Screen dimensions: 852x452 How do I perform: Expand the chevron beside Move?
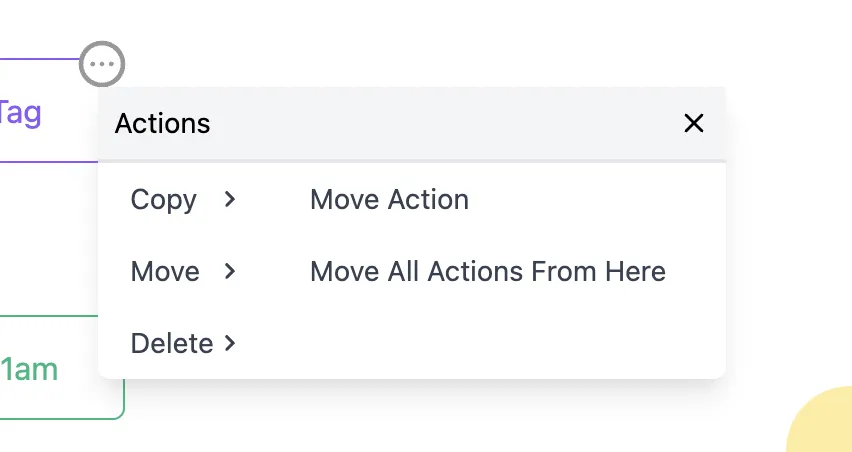tap(230, 271)
